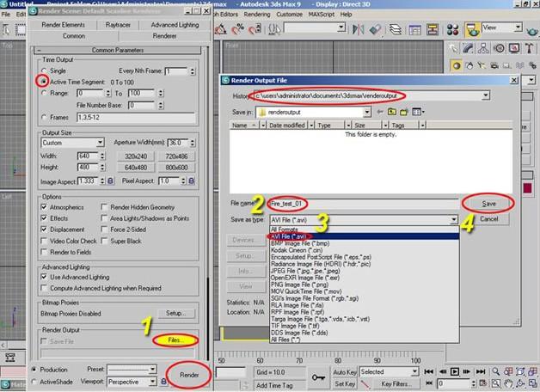The height and width of the screenshot is (392, 540).
Task: Open the View reference coordinate dropdown
Action: pos(518,28)
